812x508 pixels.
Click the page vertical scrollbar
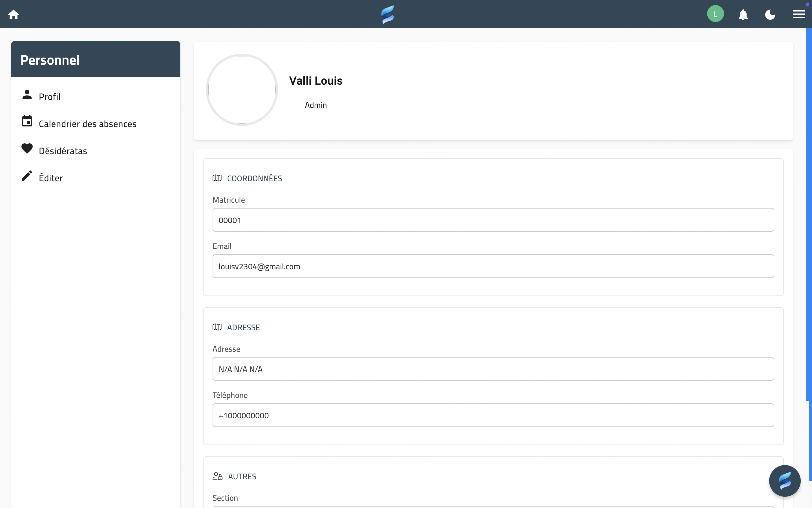pos(809,215)
